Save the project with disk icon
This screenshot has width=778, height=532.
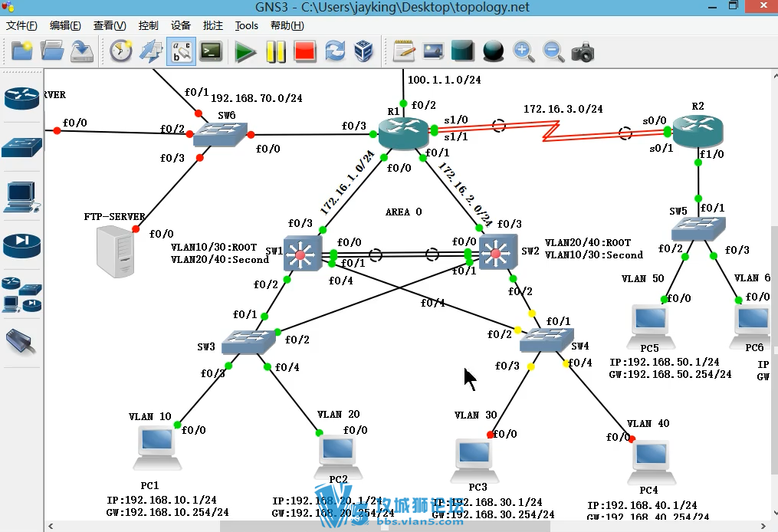coord(82,51)
